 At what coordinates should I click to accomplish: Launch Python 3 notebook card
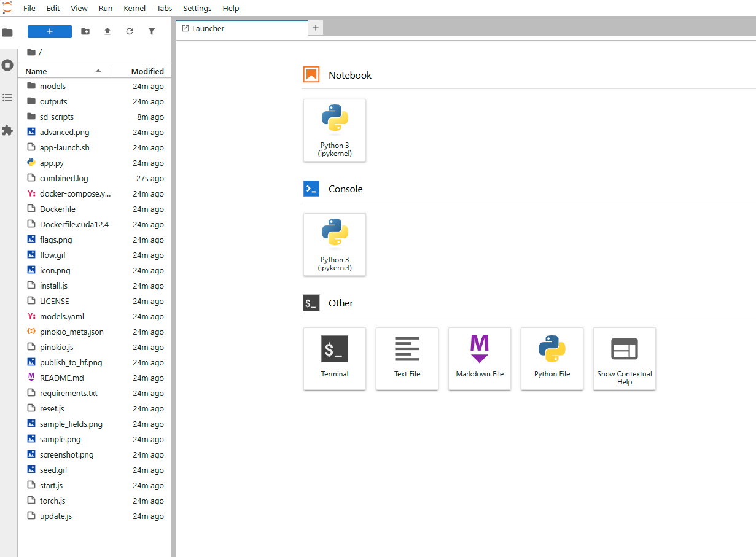tap(335, 131)
